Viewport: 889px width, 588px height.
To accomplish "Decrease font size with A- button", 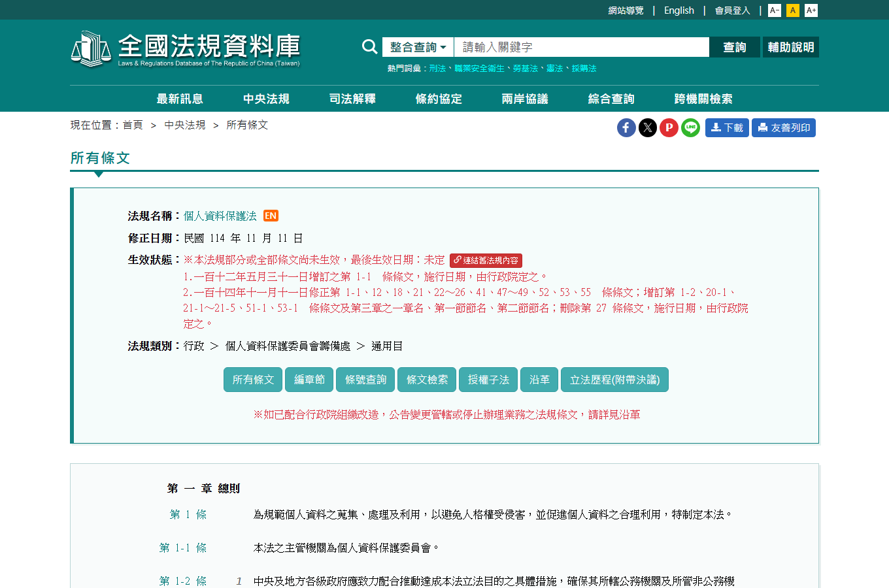I will 775,10.
